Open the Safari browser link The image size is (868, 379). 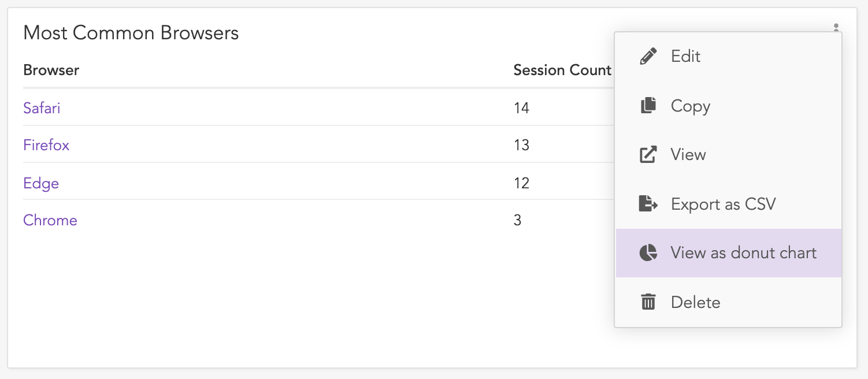tap(42, 108)
